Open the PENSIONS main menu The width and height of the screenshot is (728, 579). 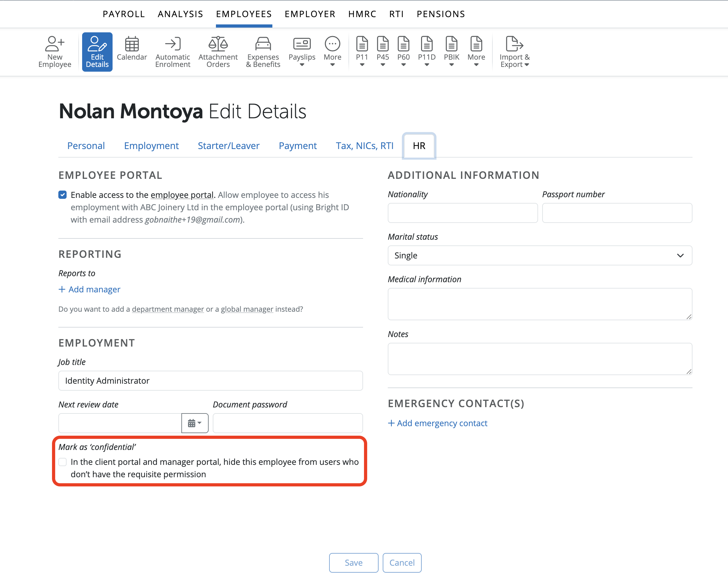[x=441, y=14]
